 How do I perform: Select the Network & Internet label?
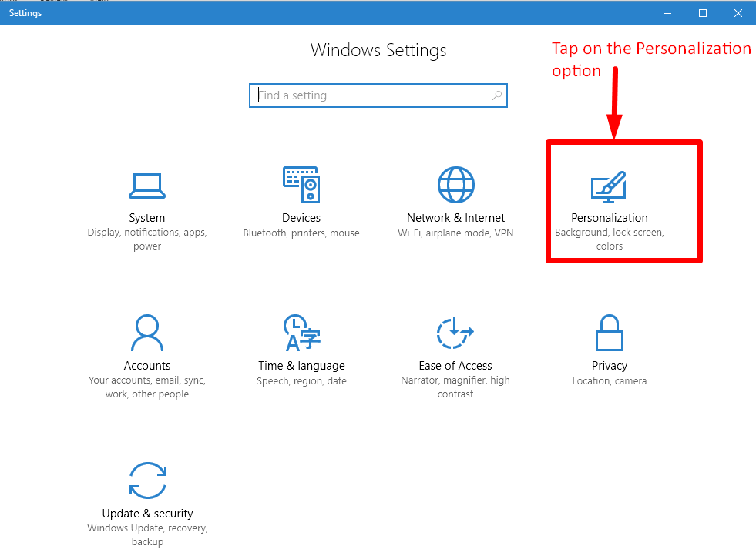(455, 218)
